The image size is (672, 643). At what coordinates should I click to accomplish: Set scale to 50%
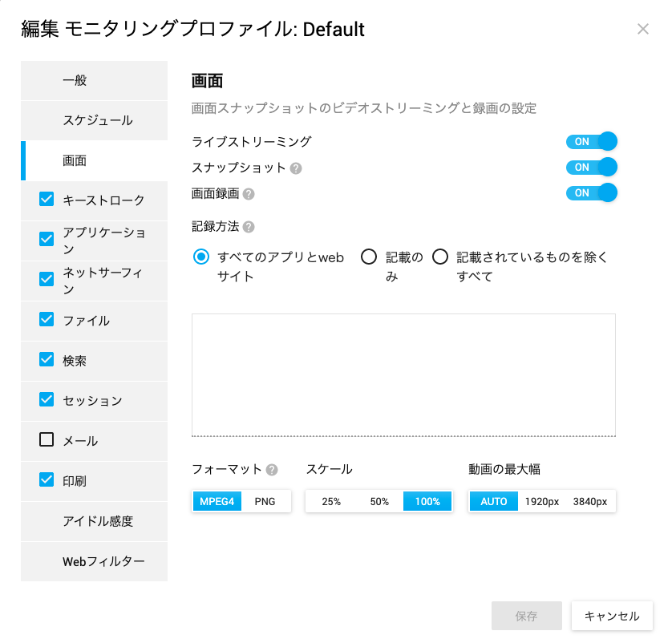click(379, 501)
